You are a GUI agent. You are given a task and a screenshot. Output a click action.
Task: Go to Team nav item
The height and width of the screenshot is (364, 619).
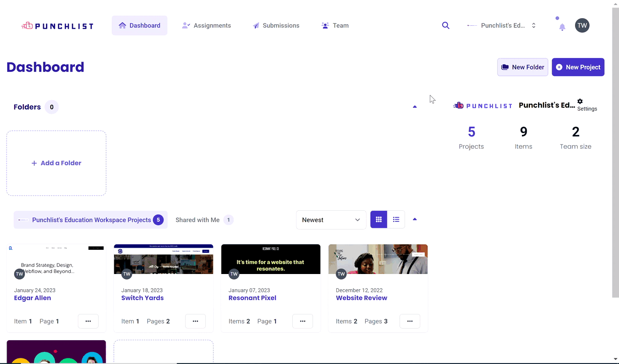[335, 25]
